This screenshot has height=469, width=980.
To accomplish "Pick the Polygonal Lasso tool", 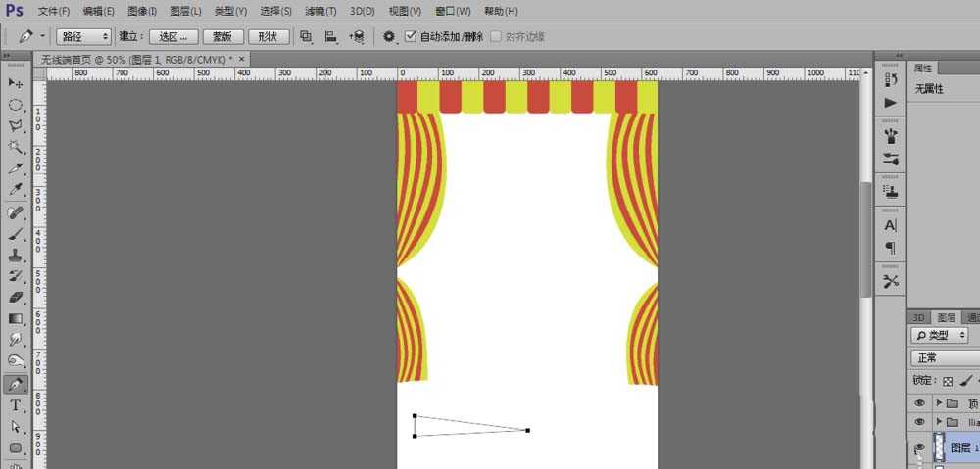I will click(x=16, y=126).
